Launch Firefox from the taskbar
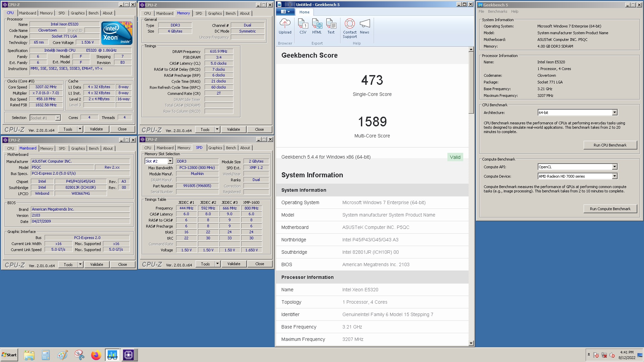Screen dimensions: 644x362 (x=96, y=355)
